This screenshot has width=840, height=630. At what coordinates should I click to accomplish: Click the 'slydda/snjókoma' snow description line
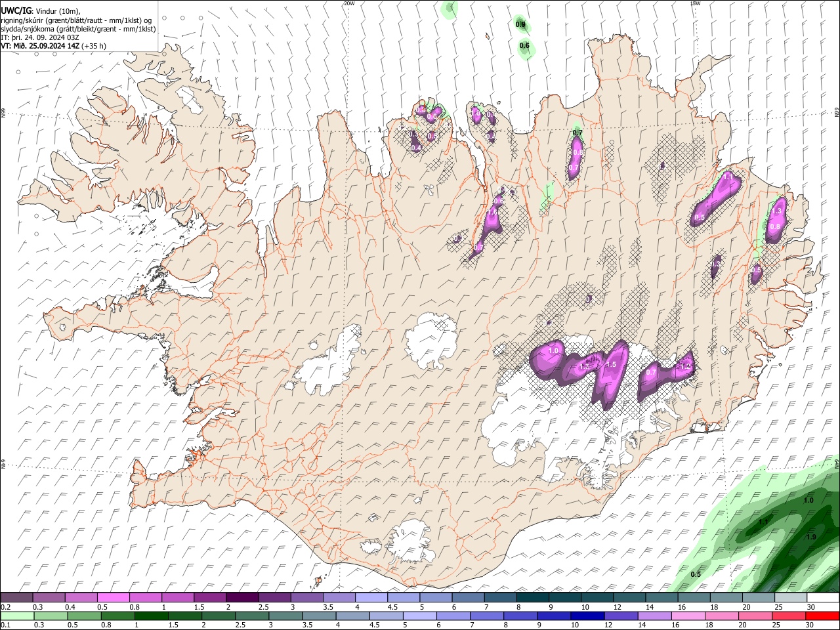point(79,29)
